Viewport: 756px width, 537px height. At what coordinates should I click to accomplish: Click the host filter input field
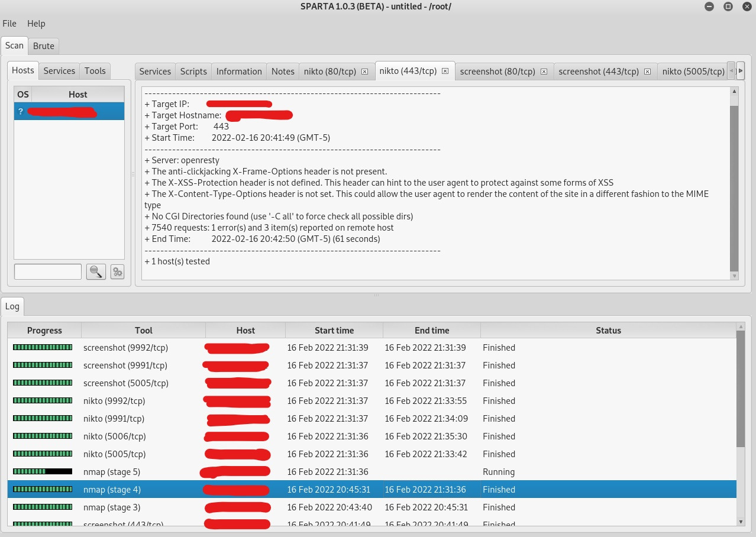(47, 271)
